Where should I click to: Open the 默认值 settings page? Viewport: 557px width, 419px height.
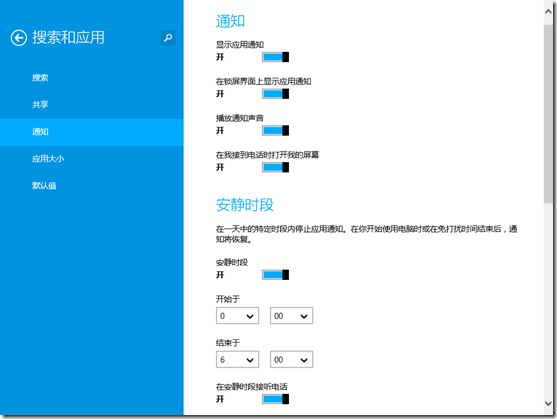[44, 186]
